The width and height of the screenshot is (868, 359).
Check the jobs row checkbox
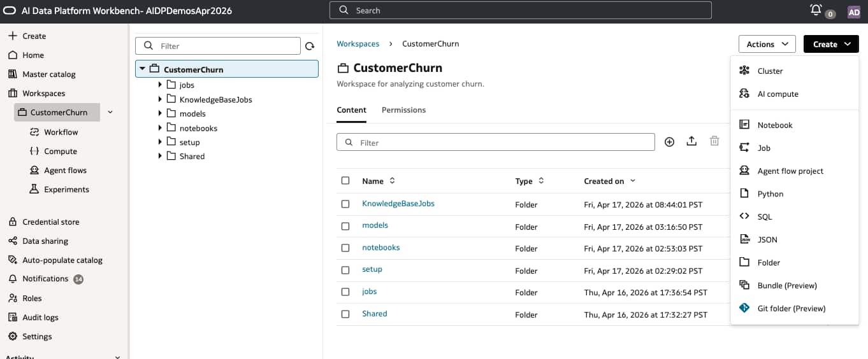click(x=345, y=292)
